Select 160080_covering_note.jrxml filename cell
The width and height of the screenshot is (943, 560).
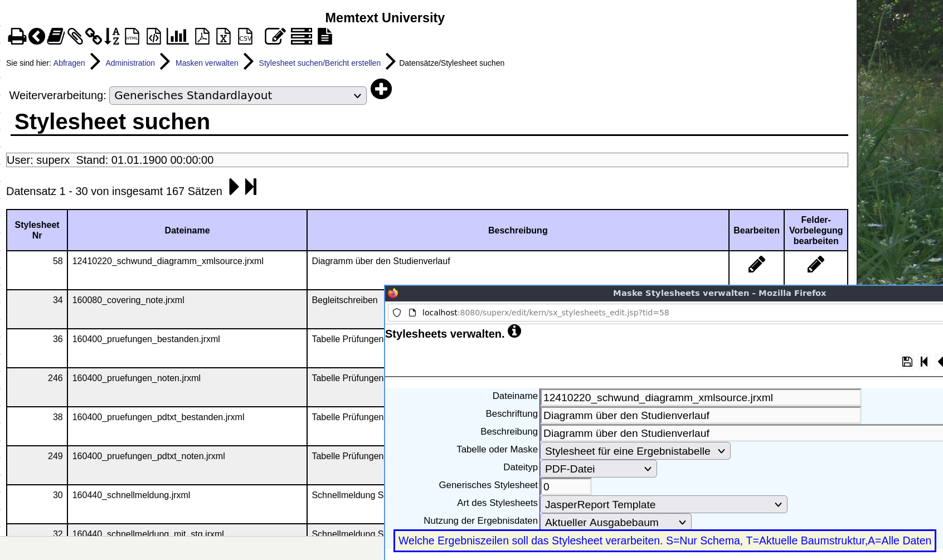coord(187,309)
